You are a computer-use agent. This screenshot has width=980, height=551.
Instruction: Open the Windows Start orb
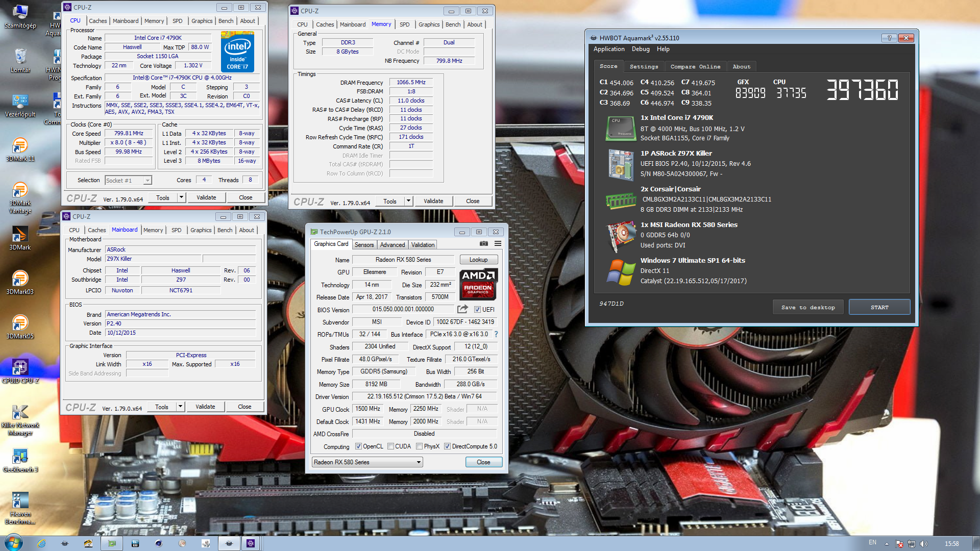point(13,543)
